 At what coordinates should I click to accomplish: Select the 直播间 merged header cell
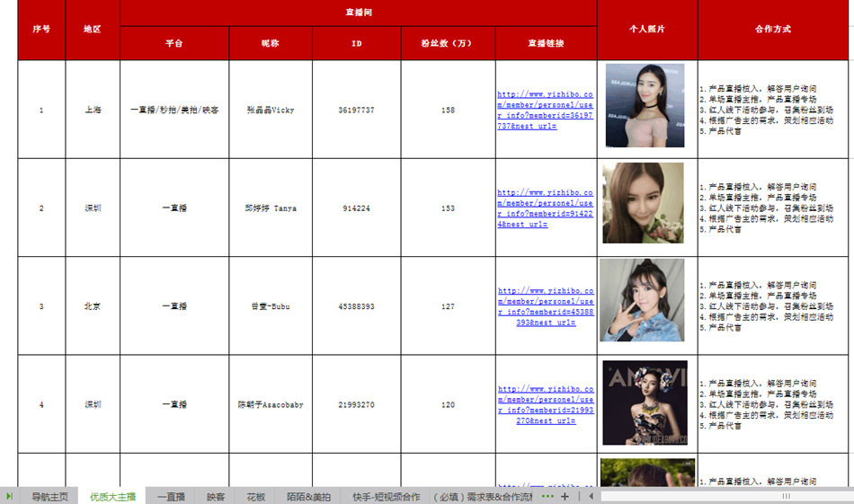359,13
